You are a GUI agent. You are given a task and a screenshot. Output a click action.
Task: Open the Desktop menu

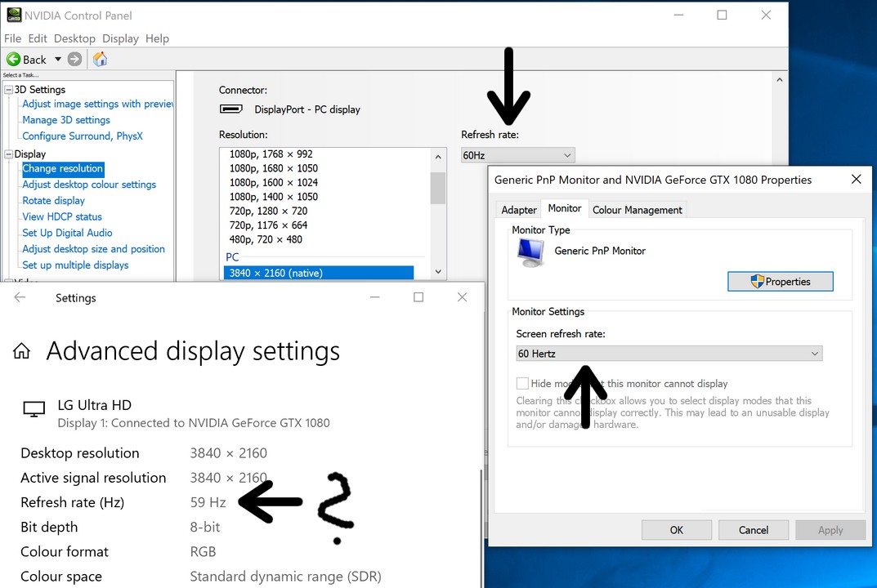pyautogui.click(x=74, y=38)
